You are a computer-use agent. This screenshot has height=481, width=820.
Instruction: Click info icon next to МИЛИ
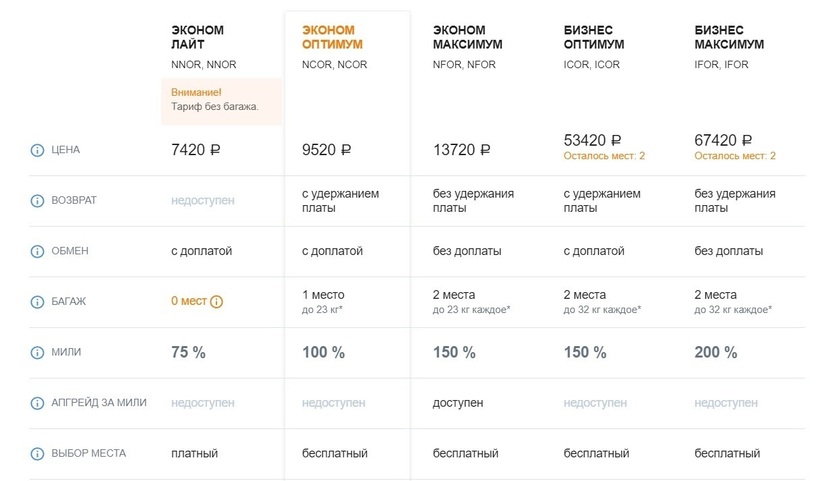(38, 353)
